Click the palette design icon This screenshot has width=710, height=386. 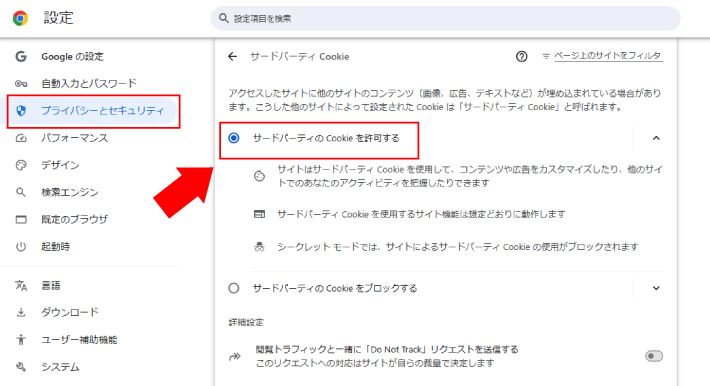click(21, 165)
